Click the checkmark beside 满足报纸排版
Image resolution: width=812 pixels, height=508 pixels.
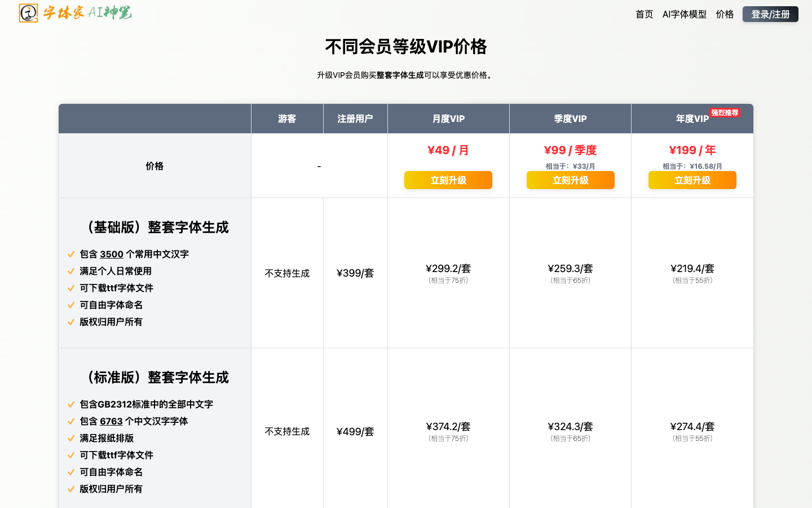click(71, 438)
